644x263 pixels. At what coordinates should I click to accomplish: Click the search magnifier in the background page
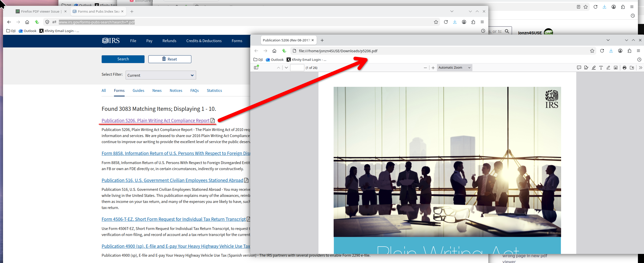click(507, 31)
